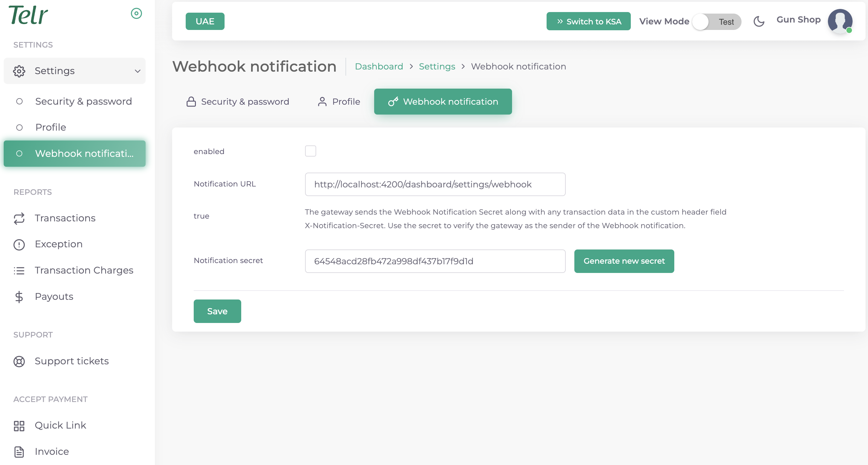Click the Support tickets lifebuoy icon
868x465 pixels.
[19, 361]
